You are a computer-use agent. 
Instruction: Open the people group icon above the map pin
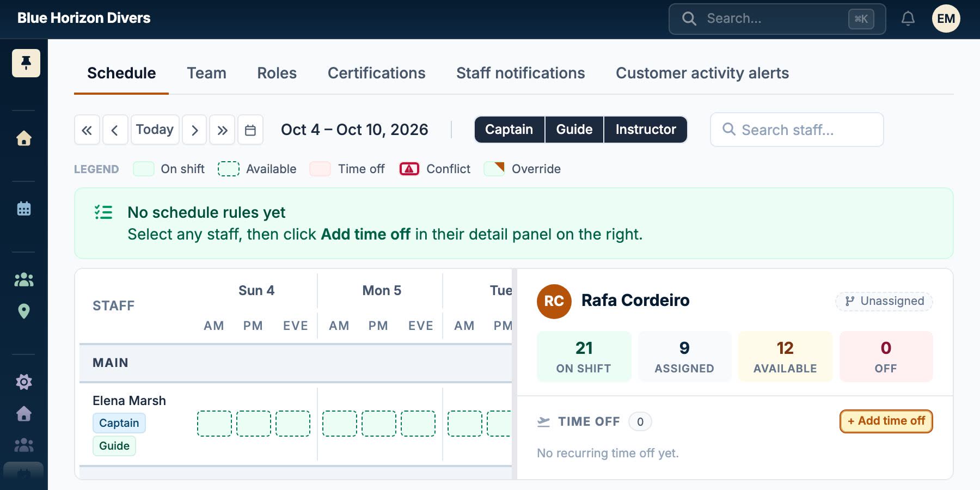(x=24, y=280)
